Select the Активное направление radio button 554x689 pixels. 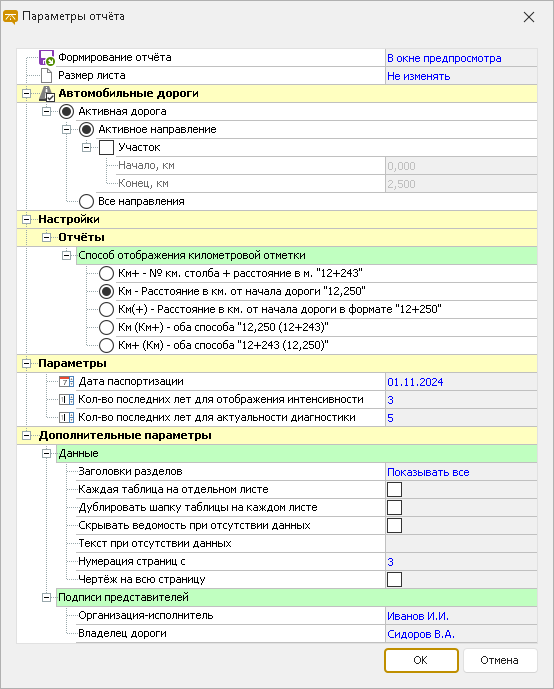[x=87, y=130]
